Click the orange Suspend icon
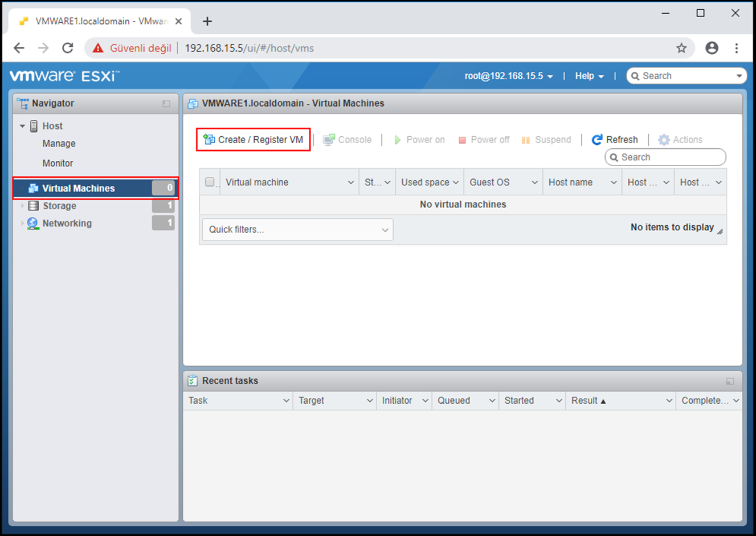 point(526,140)
